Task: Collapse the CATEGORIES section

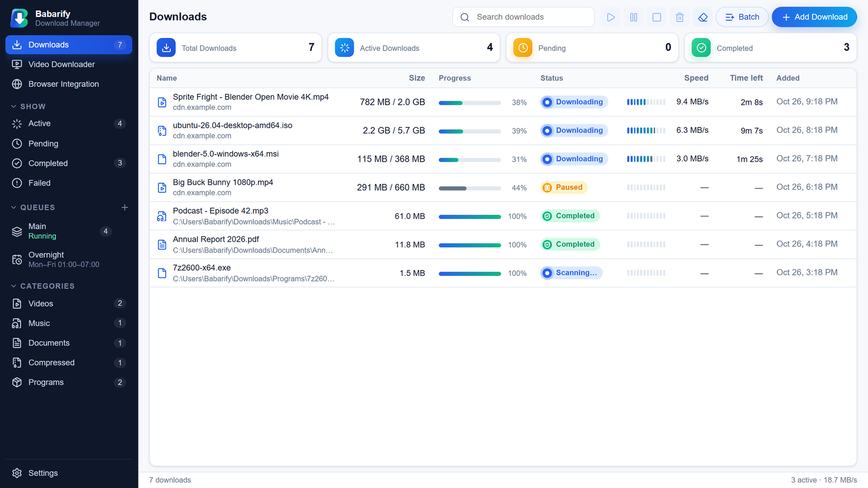Action: (42, 286)
